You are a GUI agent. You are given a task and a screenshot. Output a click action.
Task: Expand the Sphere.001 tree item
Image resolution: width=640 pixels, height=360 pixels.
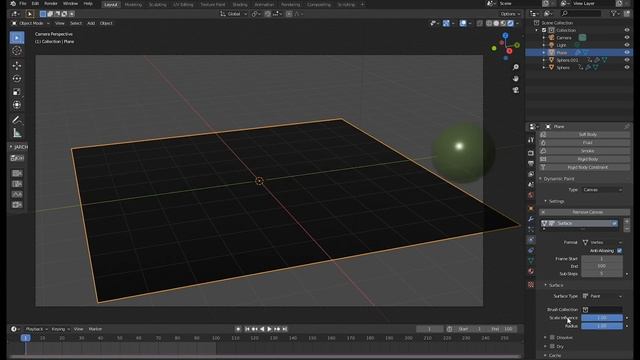point(544,60)
